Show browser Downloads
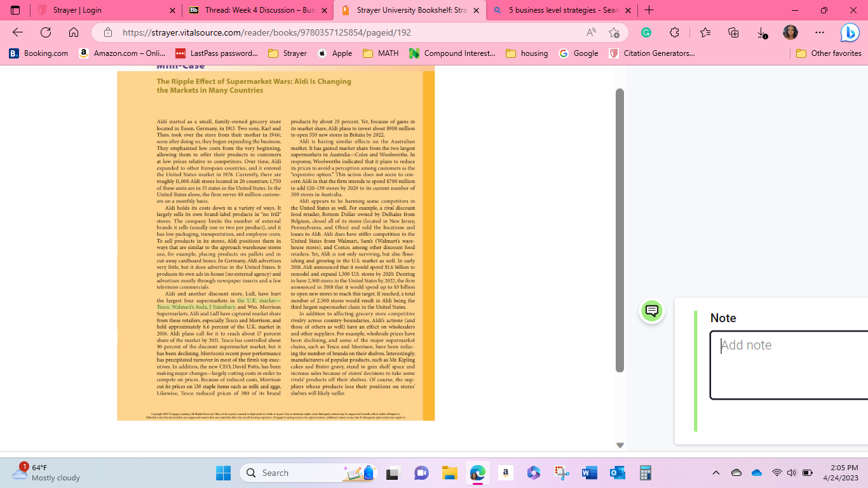The width and height of the screenshot is (868, 488). click(762, 32)
